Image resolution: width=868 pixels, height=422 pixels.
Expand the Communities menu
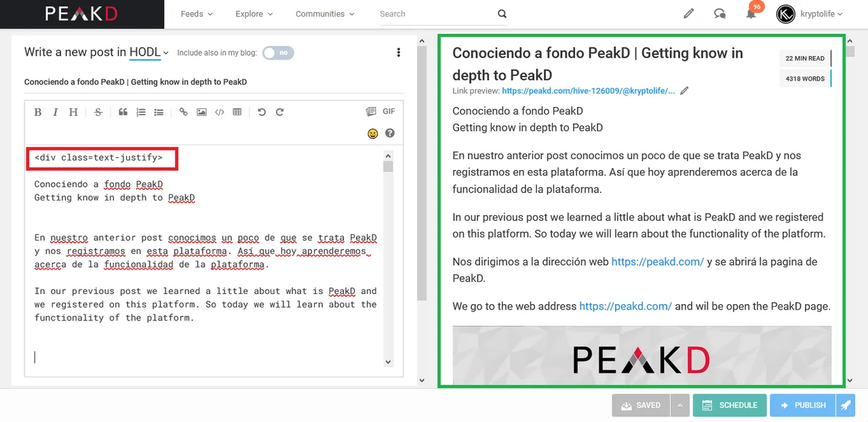coord(325,14)
